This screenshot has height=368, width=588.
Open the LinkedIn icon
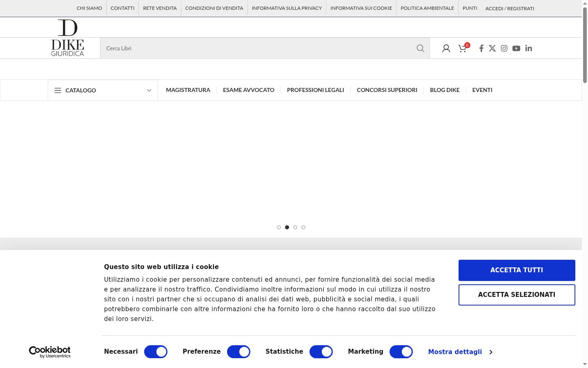[x=528, y=48]
